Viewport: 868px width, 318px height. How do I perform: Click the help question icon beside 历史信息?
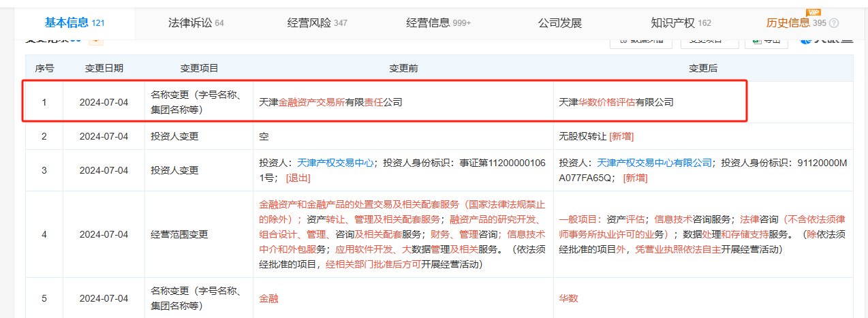834,23
